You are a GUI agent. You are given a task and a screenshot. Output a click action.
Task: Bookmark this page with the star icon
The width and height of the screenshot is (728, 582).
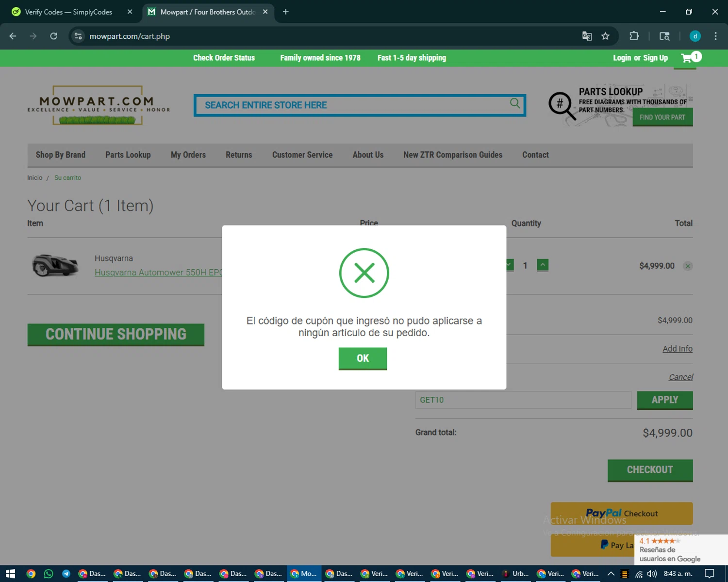605,36
